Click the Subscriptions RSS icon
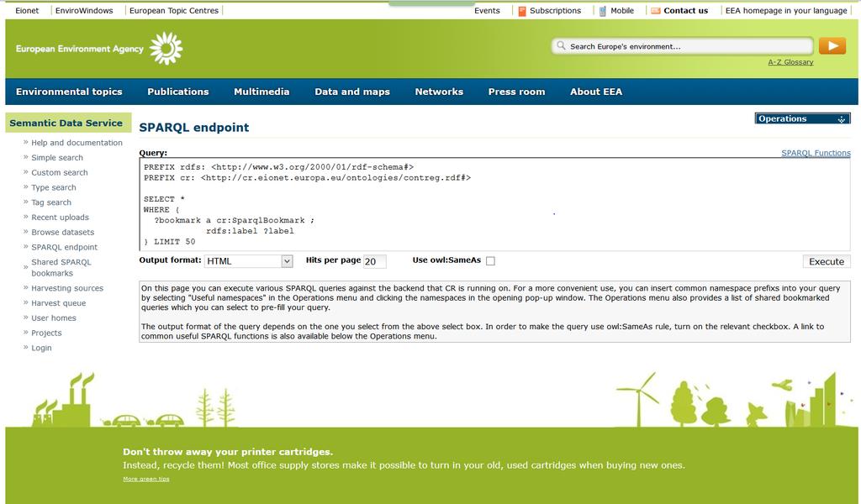This screenshot has height=504, width=861. [521, 11]
